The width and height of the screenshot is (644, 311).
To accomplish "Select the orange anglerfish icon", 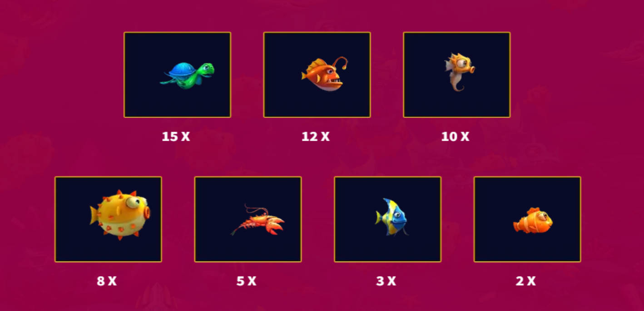I will click(x=325, y=74).
